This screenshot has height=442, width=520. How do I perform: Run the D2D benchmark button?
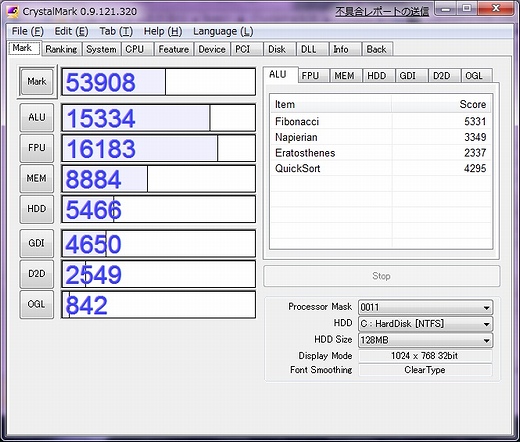37,274
